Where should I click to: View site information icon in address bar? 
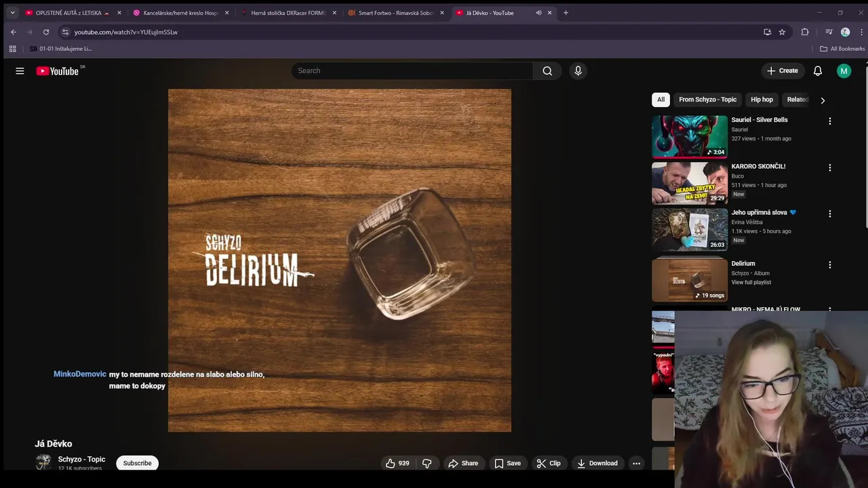point(65,32)
